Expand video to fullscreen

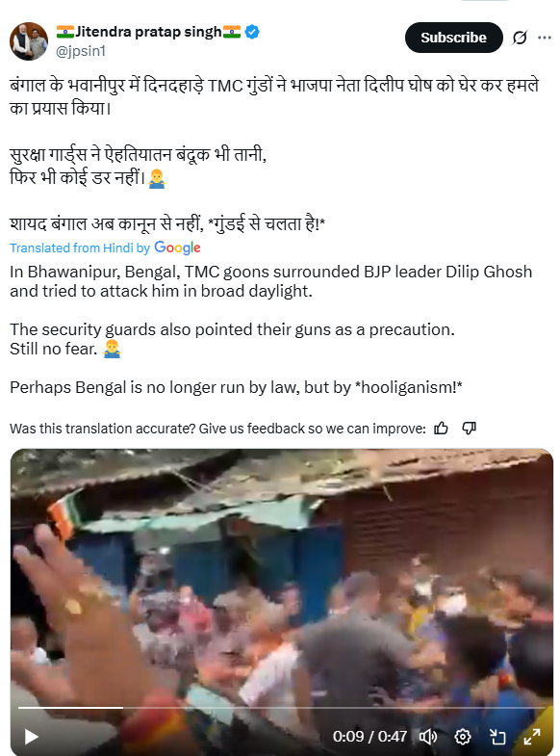pos(532,737)
